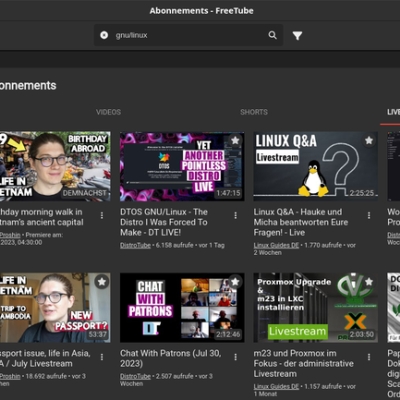Screen dimensions: 400x400
Task: Click the 2:03:50 duration badge
Action: click(x=362, y=334)
